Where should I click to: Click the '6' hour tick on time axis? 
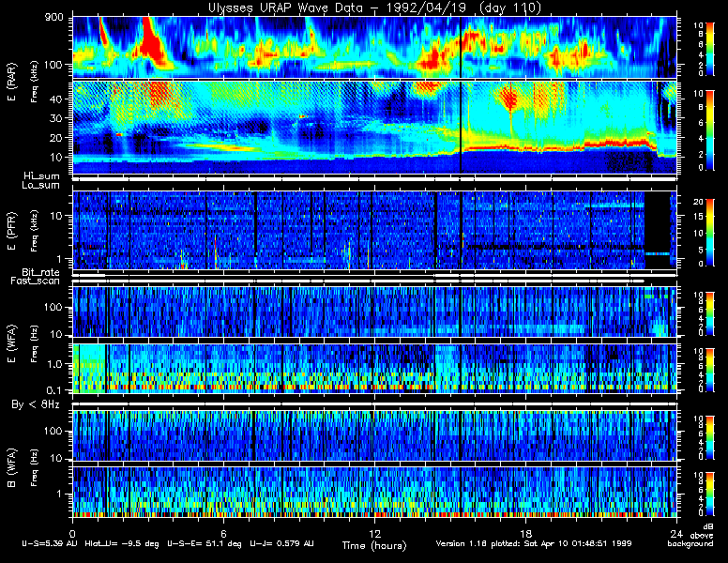point(223,533)
